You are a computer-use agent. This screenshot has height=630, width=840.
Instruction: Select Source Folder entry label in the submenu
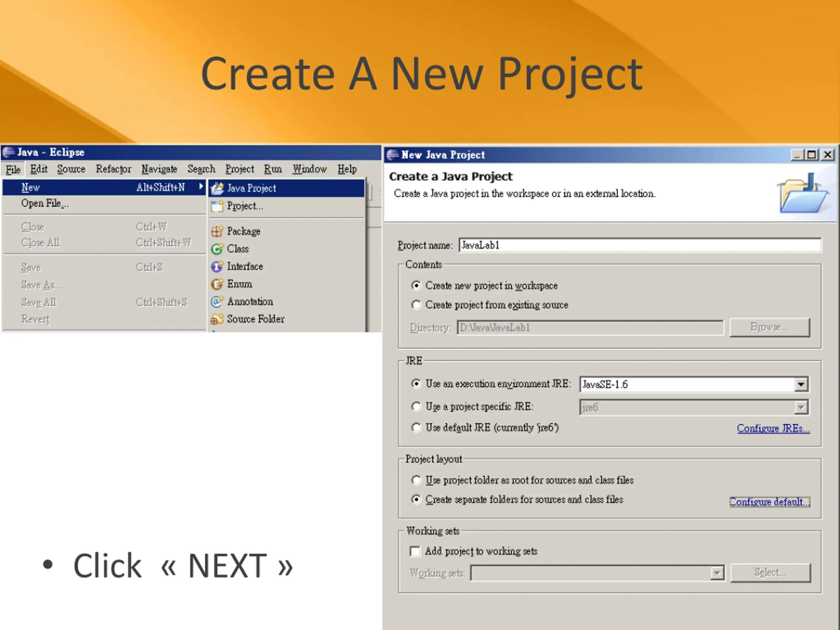pos(256,319)
